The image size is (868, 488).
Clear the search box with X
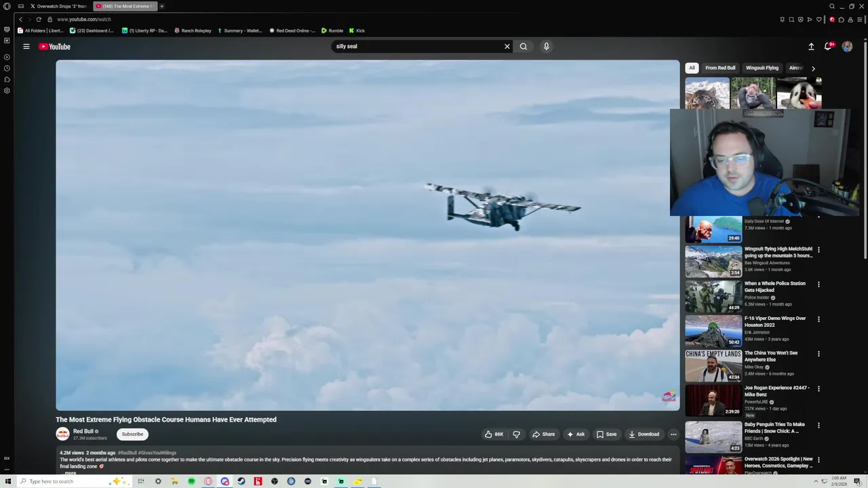pos(507,47)
